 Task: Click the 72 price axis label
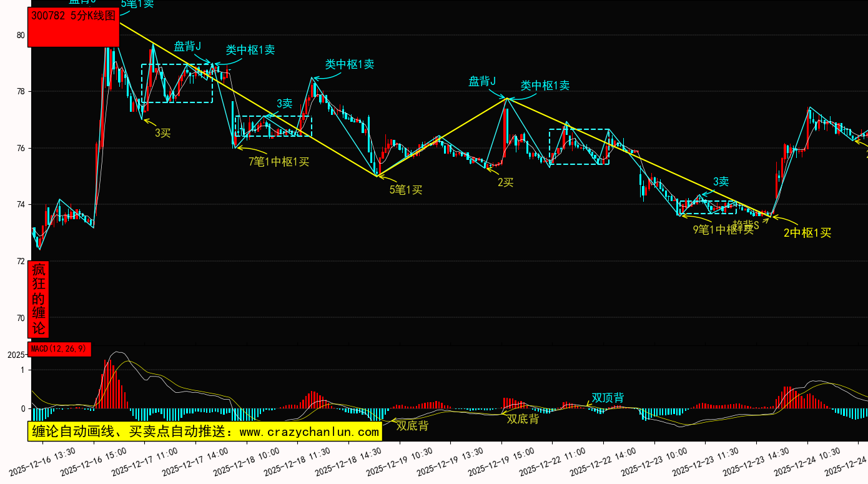21,261
